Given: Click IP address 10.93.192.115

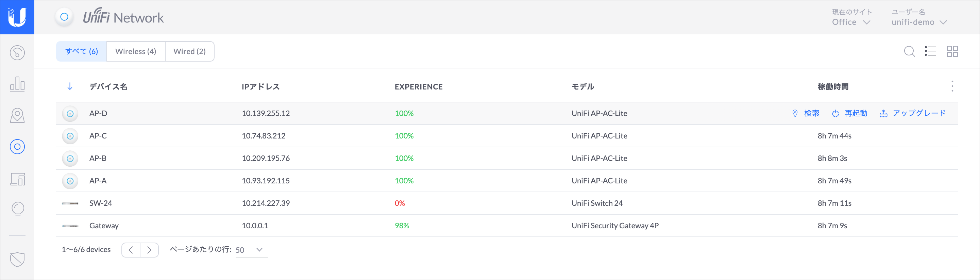Looking at the screenshot, I should click(x=266, y=181).
